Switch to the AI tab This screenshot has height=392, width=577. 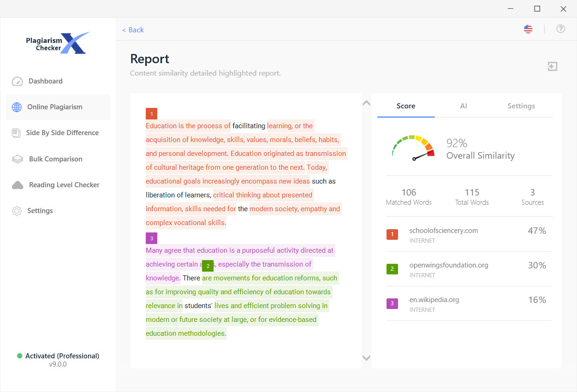point(463,106)
